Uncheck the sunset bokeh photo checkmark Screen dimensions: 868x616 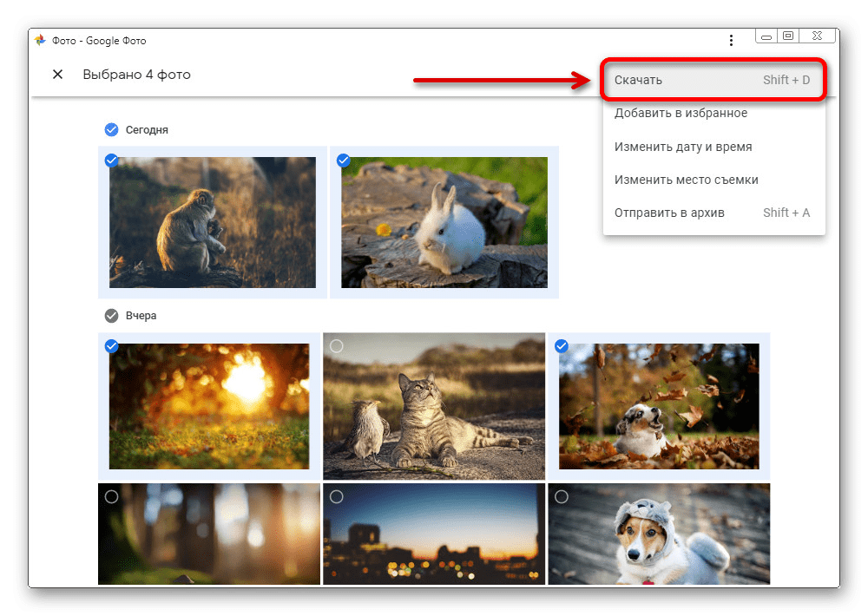tap(111, 346)
